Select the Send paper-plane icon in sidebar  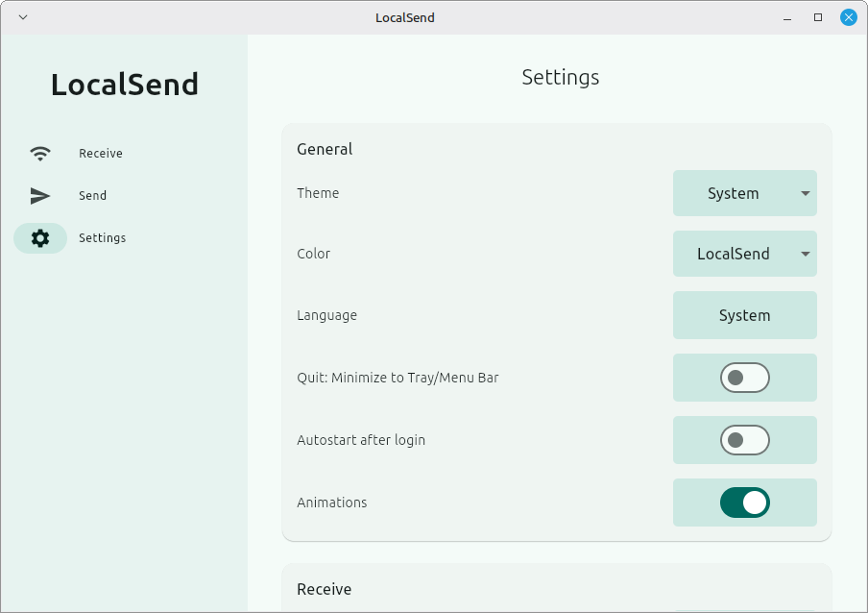(x=39, y=195)
